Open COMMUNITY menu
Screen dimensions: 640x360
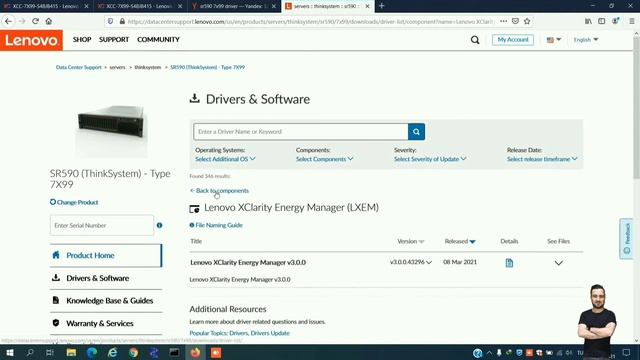click(x=158, y=40)
